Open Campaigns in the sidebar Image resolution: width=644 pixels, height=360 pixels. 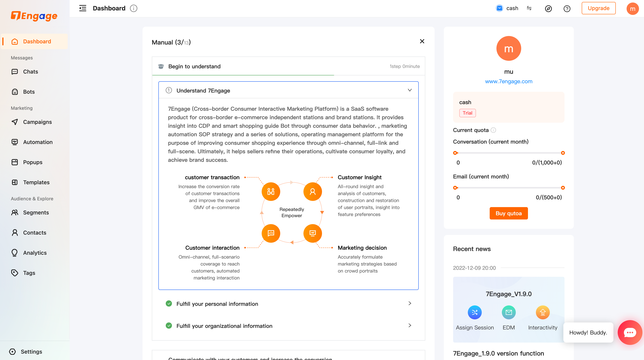[37, 122]
